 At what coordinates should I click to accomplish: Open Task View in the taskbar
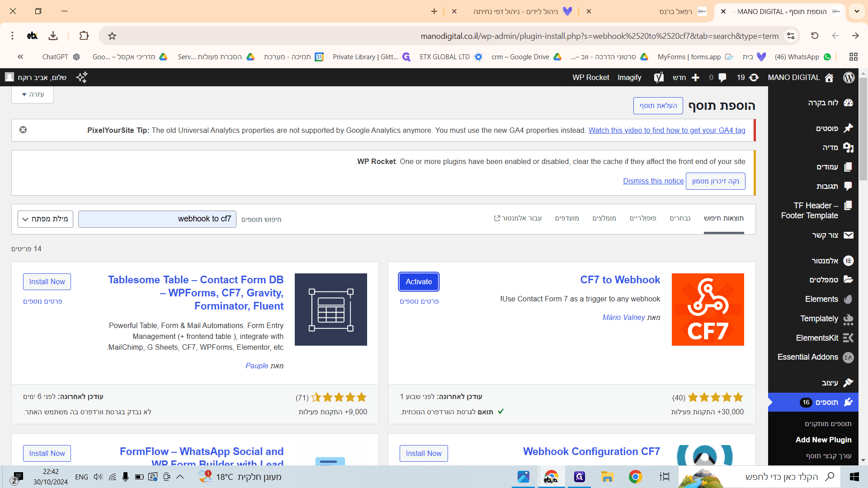[x=664, y=477]
